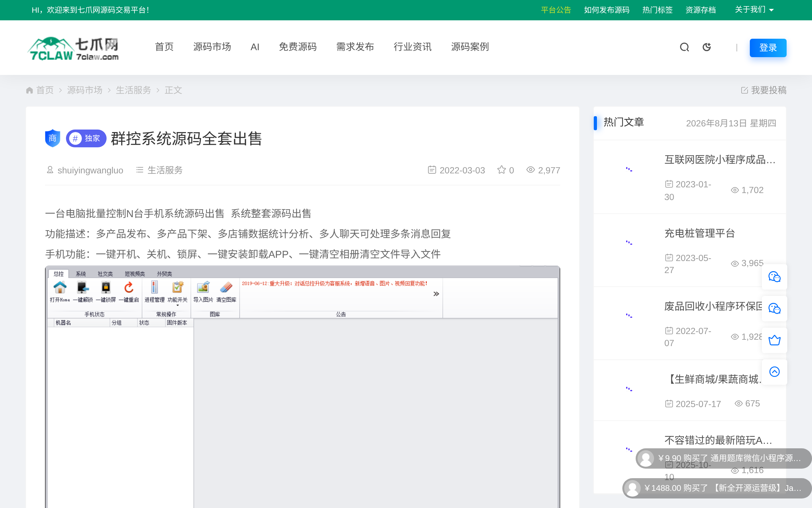Open article 生鲜商城/果蔬商城

pos(714,379)
